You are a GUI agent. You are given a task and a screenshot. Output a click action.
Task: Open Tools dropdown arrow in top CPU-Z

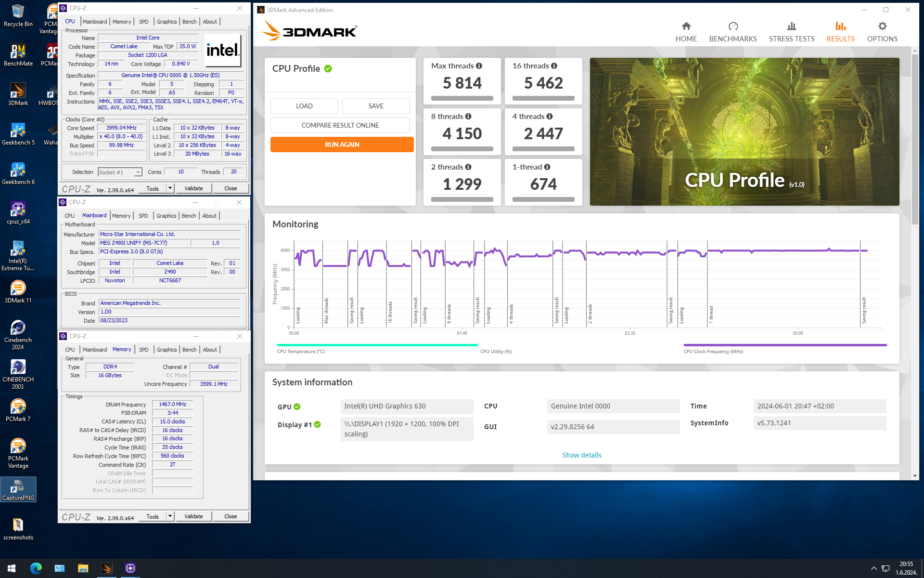(x=170, y=188)
